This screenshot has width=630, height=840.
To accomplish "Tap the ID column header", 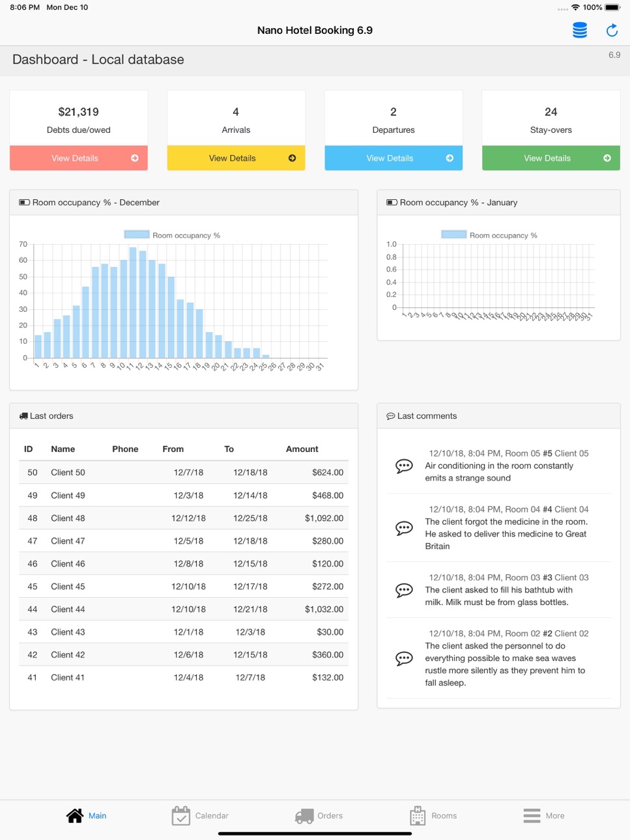I will [x=28, y=449].
